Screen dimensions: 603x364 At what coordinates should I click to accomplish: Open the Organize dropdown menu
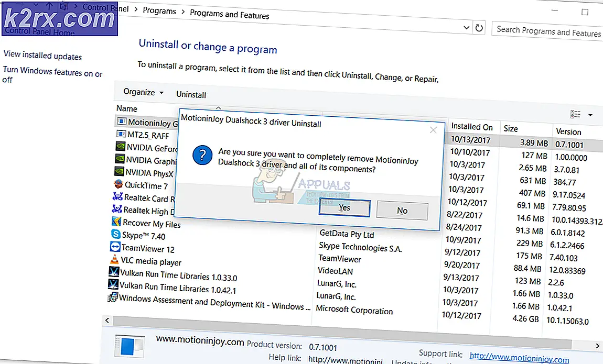point(143,92)
